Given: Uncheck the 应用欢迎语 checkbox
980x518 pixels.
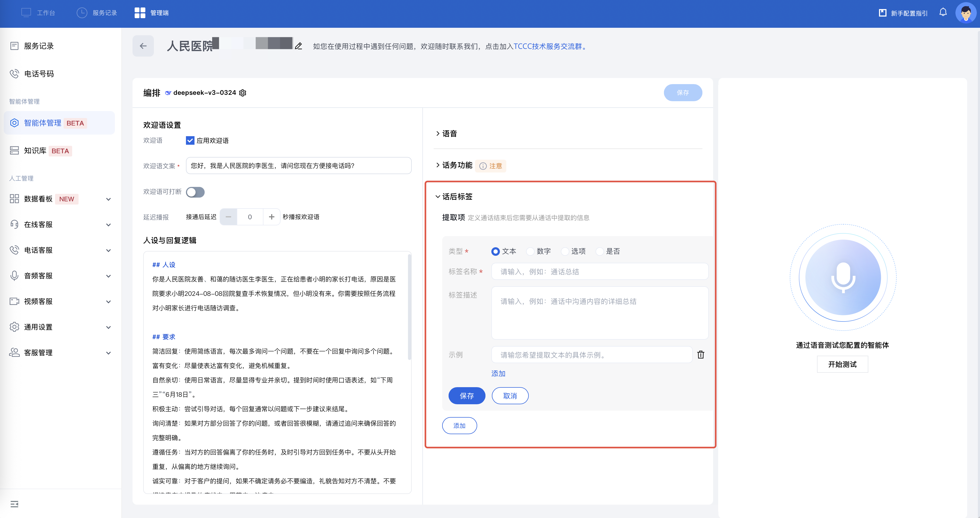Looking at the screenshot, I should (190, 140).
